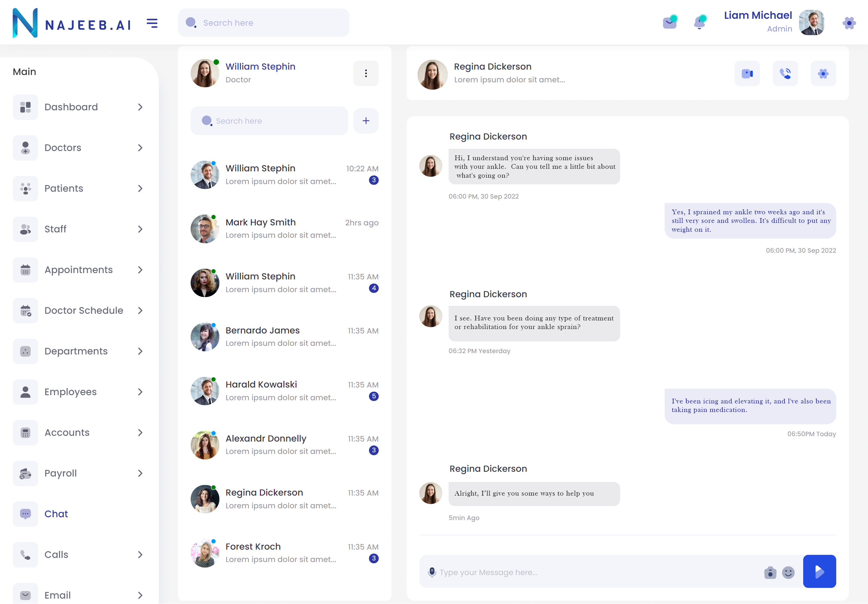Click the microphone icon in message box
The height and width of the screenshot is (604, 868).
tap(431, 572)
